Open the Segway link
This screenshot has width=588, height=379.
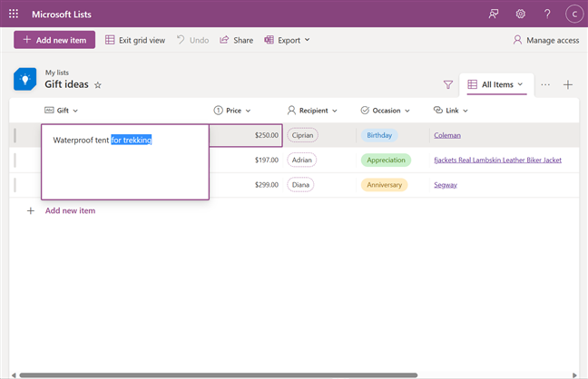click(446, 185)
